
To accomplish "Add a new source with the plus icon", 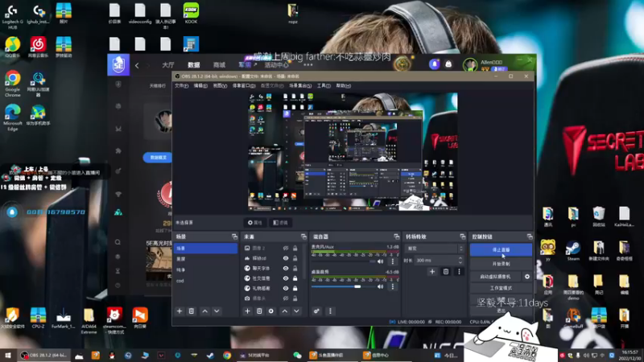I will pyautogui.click(x=247, y=311).
